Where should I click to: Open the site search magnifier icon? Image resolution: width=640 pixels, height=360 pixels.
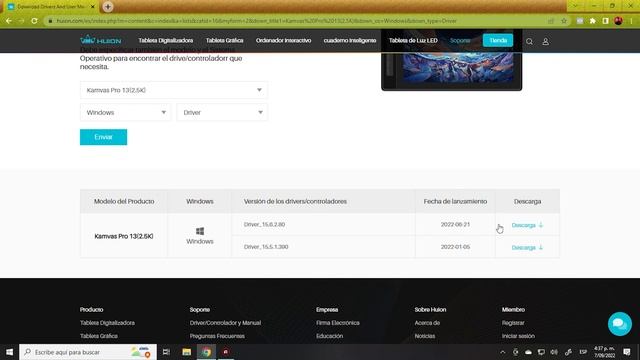click(529, 42)
